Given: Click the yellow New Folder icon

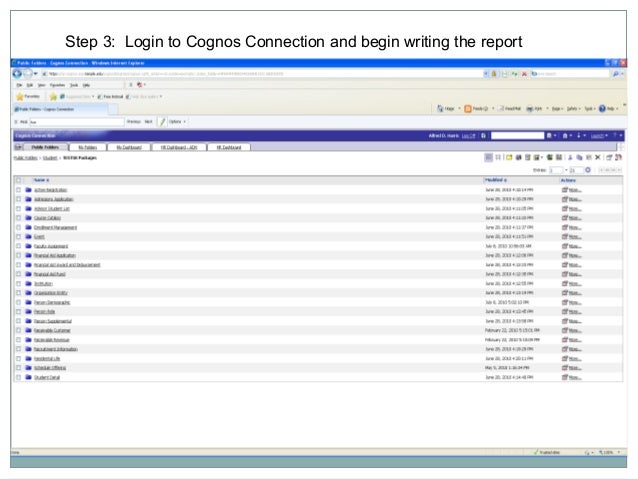Looking at the screenshot, I should click(509, 157).
